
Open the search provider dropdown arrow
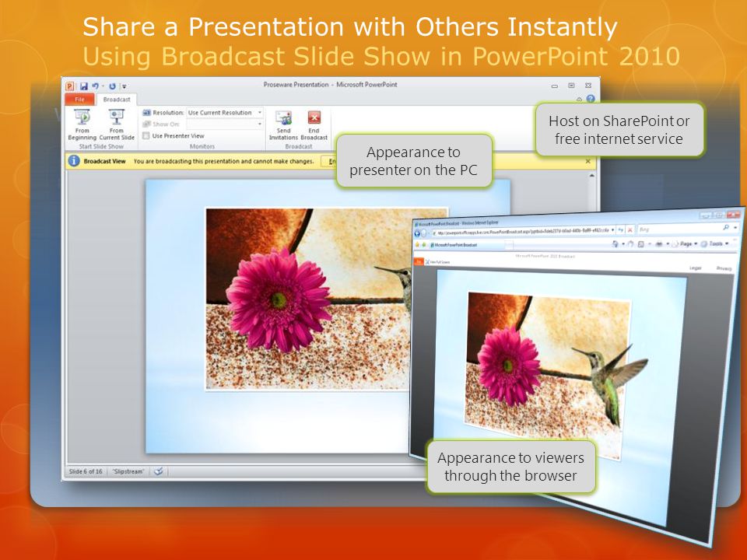click(735, 228)
